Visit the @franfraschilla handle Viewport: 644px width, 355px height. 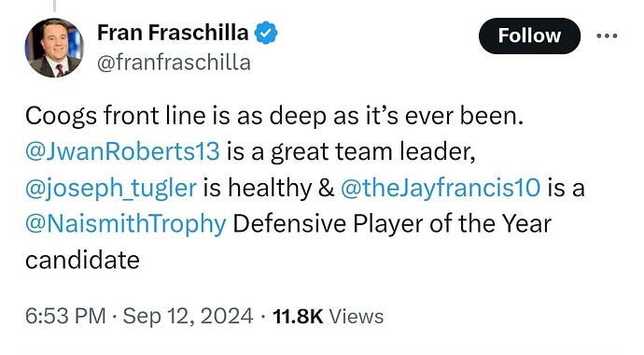pos(174,63)
